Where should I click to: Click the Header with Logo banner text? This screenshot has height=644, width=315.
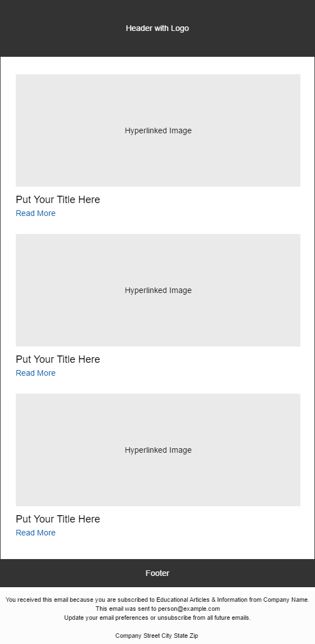(x=157, y=28)
